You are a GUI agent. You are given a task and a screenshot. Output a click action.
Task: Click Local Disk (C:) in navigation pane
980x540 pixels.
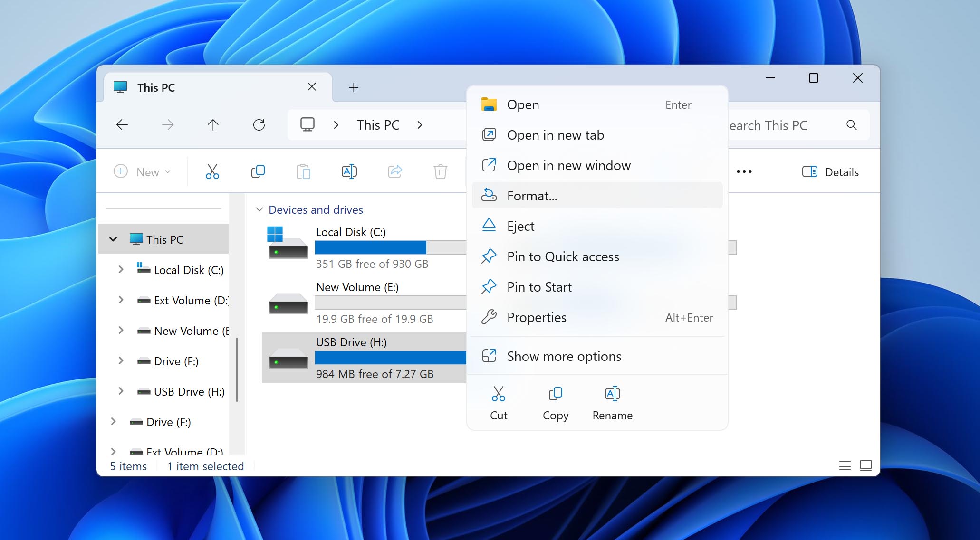(x=189, y=270)
